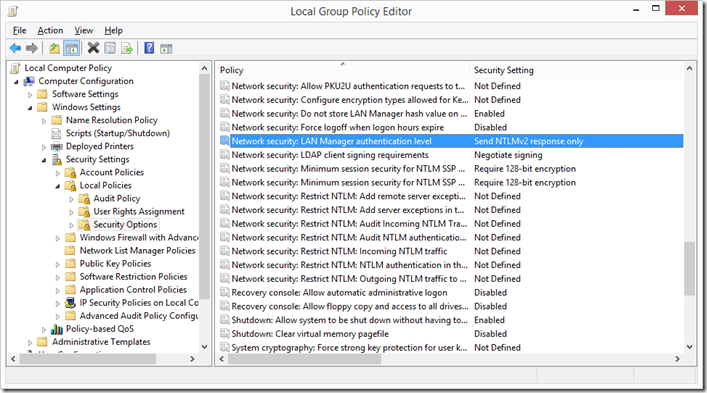Click the Forward arrow toolbar icon

pyautogui.click(x=32, y=48)
